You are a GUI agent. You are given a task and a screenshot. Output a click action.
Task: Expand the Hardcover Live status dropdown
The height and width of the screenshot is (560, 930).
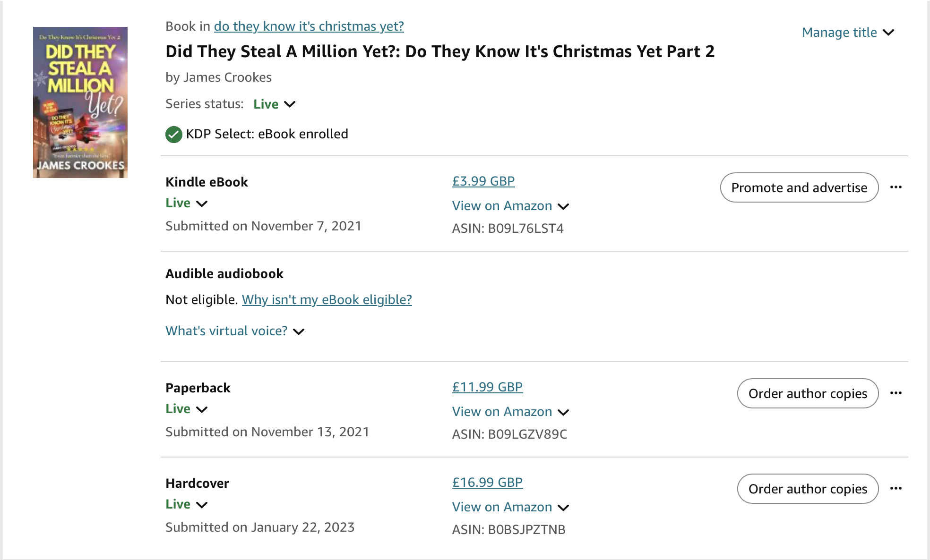[187, 505]
